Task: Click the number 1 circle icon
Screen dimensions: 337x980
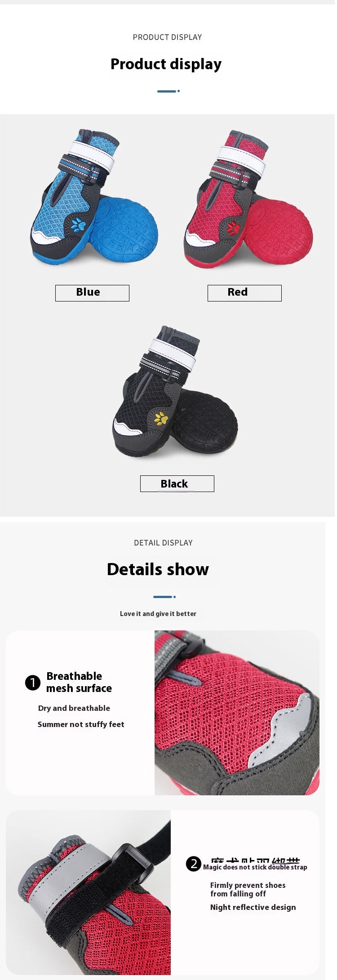Action: click(33, 683)
